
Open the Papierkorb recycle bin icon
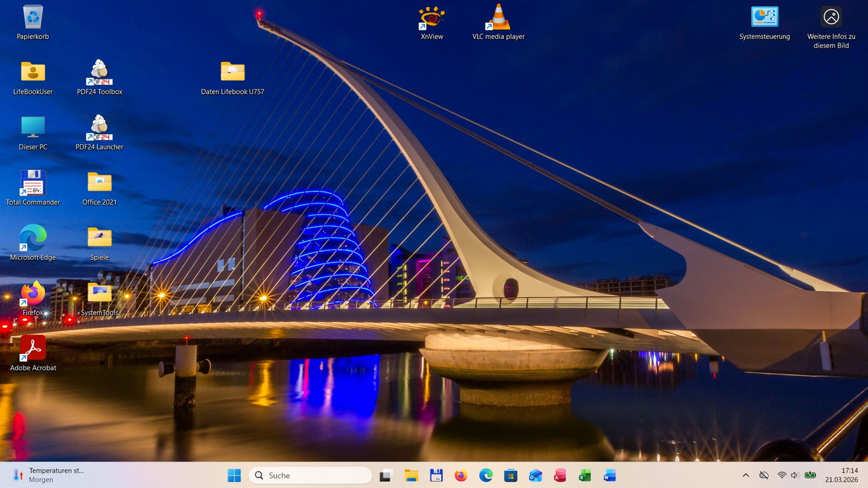[33, 18]
